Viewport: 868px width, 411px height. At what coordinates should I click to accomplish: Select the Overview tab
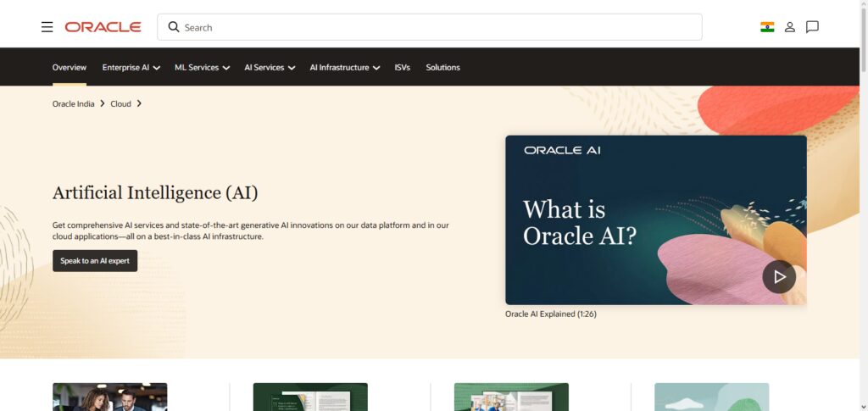coord(70,68)
